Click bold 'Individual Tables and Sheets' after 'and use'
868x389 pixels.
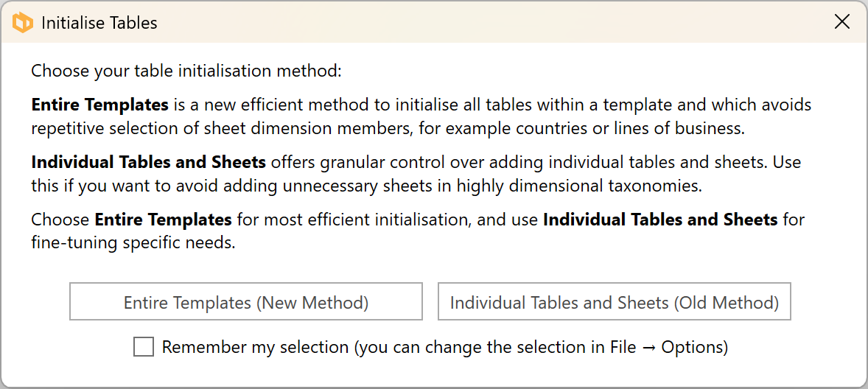click(x=660, y=220)
